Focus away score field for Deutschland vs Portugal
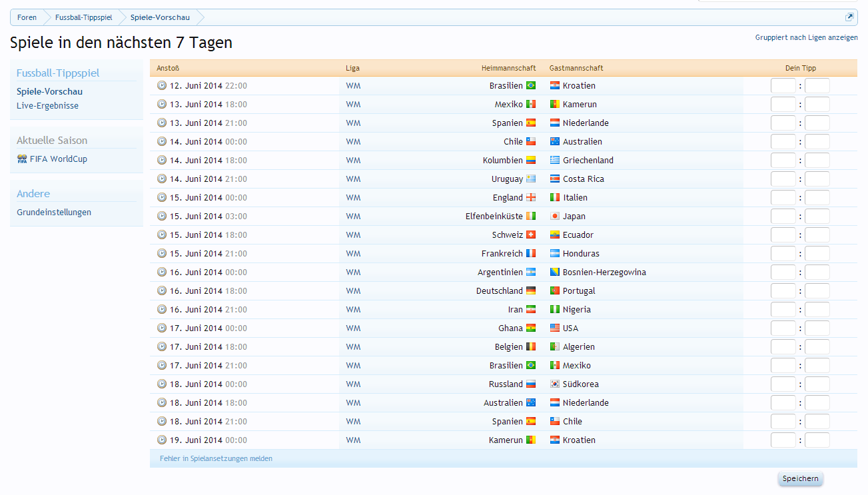868x495 pixels. [817, 291]
